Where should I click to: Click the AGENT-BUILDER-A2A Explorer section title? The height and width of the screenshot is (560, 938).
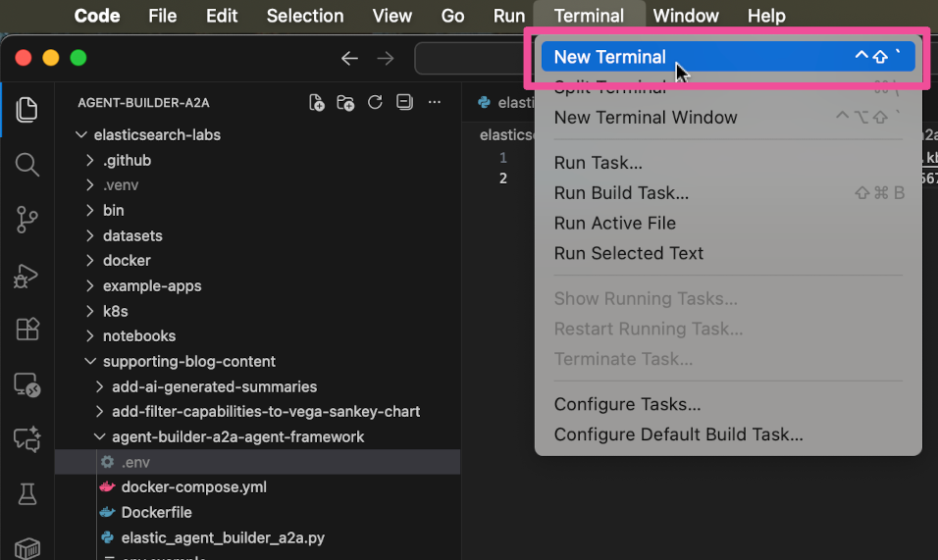click(143, 103)
